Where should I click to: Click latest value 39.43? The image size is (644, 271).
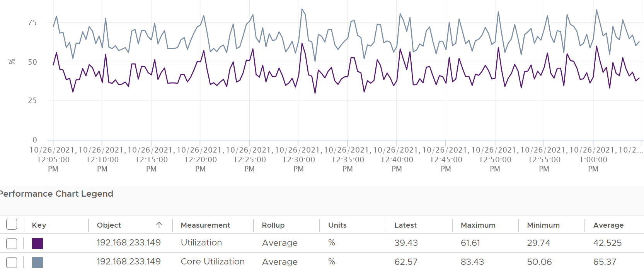[x=406, y=243]
